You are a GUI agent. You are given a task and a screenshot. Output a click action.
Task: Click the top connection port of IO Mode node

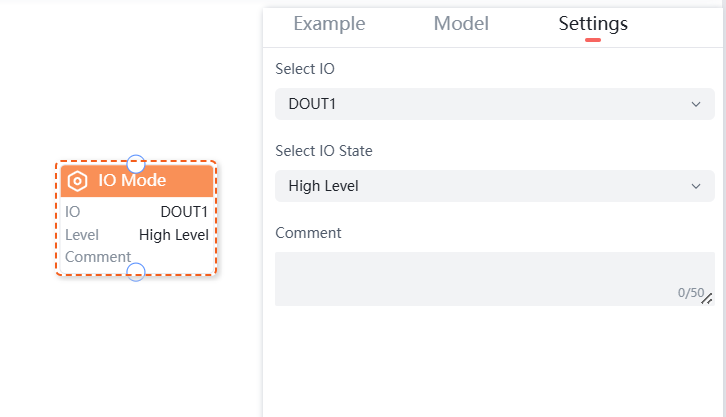[137, 163]
